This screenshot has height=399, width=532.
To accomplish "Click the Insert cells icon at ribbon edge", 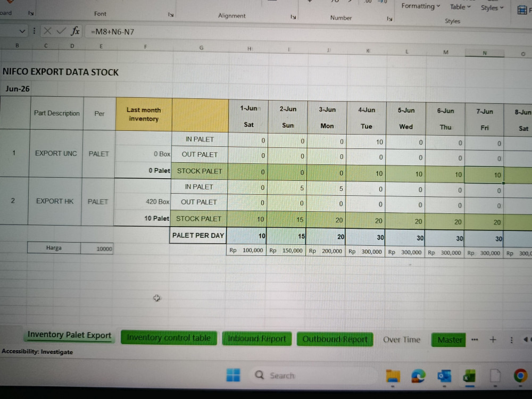I will [x=522, y=10].
